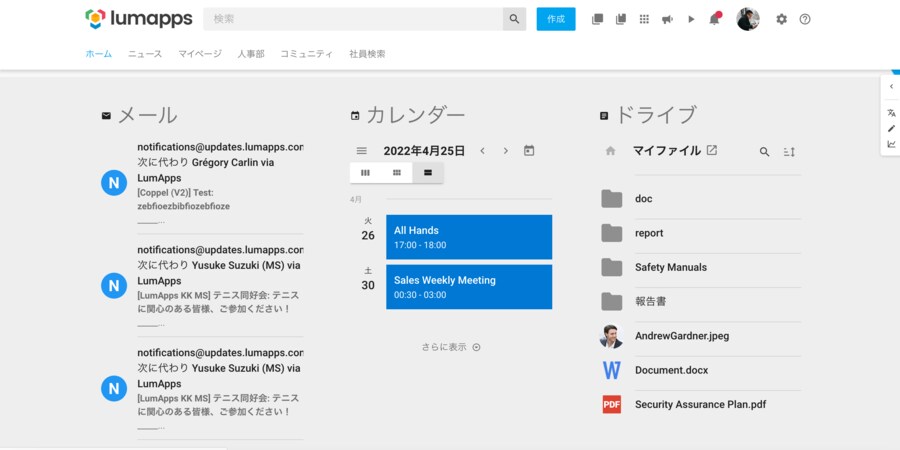Click the pencil edit icon in side panel
This screenshot has width=900, height=450.
click(x=891, y=128)
